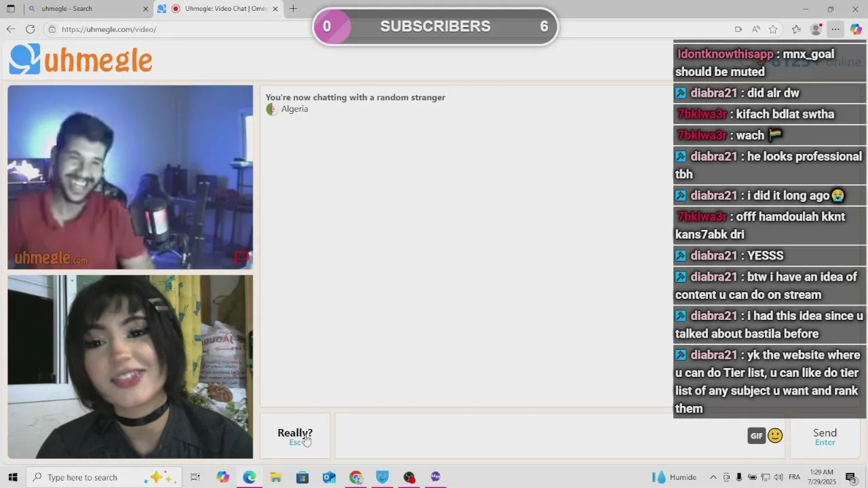Add this page to favorites
The height and width of the screenshot is (488, 868).
(x=773, y=29)
